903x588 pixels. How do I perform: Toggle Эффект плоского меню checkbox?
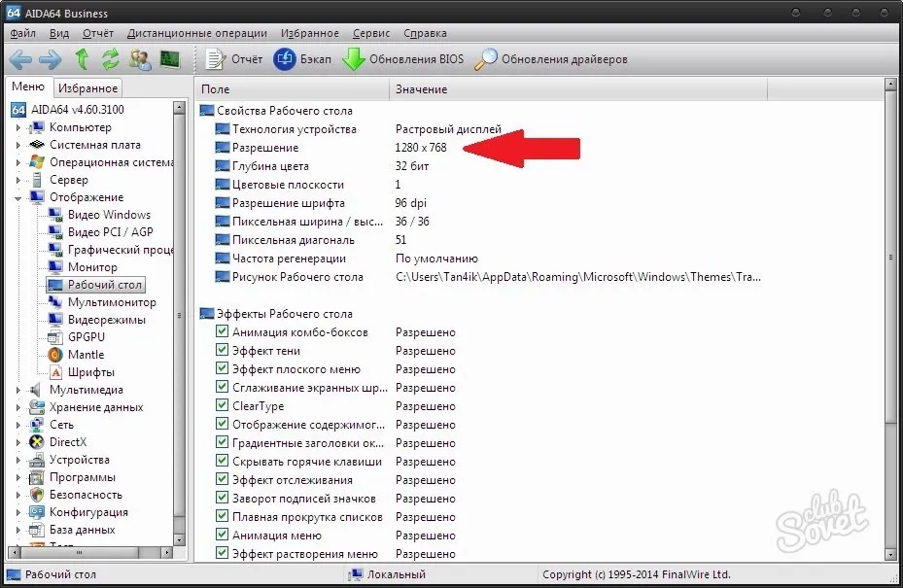pyautogui.click(x=222, y=368)
